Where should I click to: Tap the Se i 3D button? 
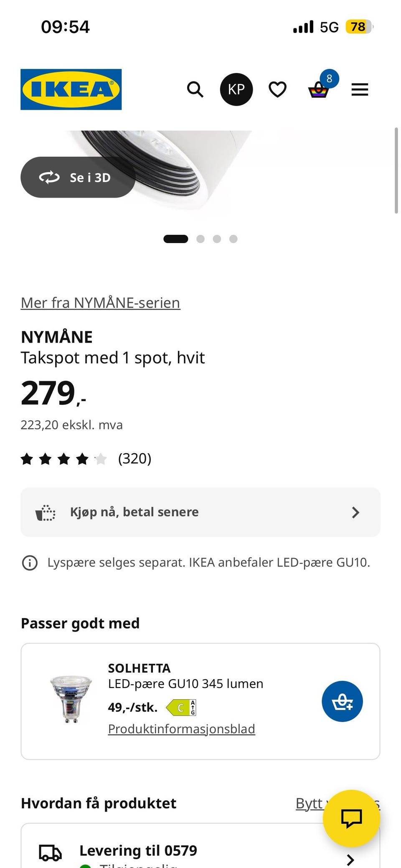click(x=78, y=178)
